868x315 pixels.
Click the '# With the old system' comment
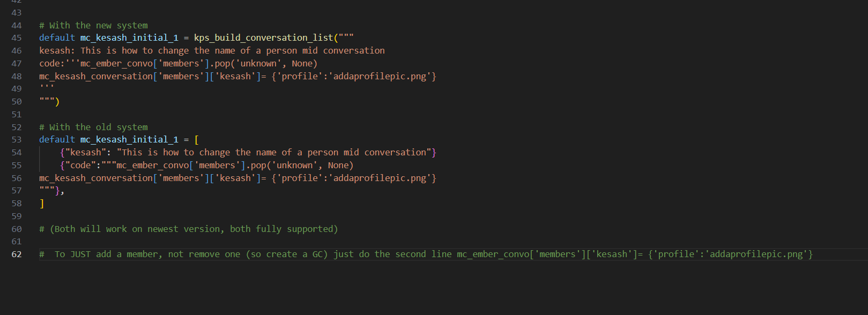click(93, 127)
